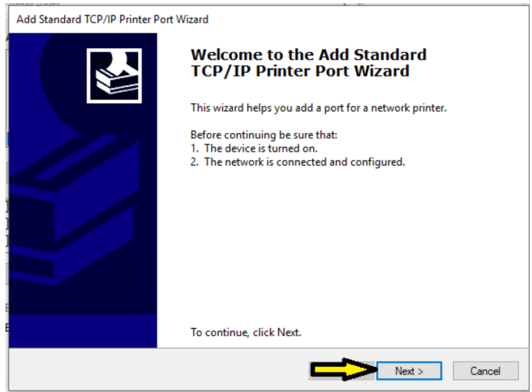Click the small printer icon in the white frame
Image resolution: width=532 pixels, height=392 pixels.
click(x=114, y=76)
